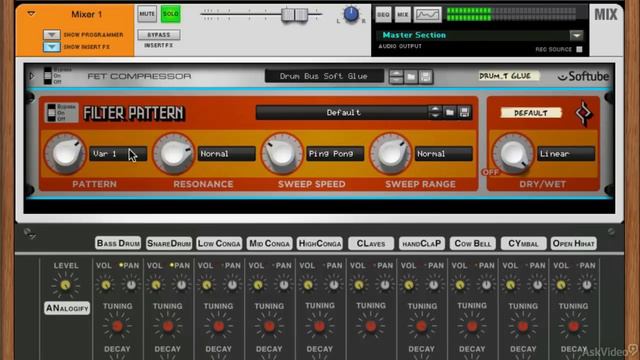Click Bass Drum VOL knob
Screen dimensions: 640x360
(x=106, y=285)
